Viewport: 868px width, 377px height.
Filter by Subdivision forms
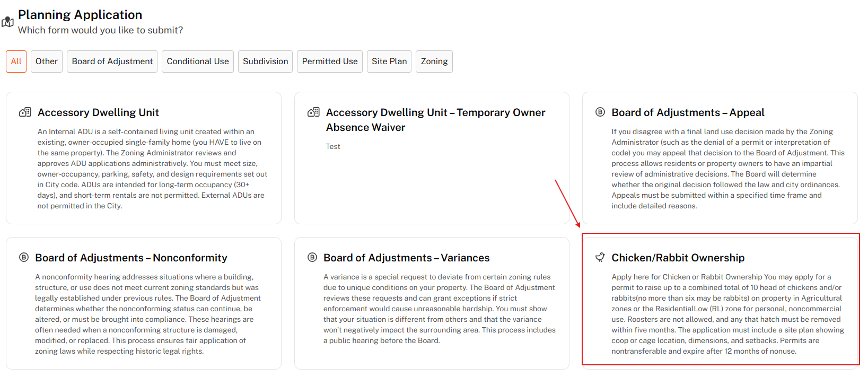265,62
